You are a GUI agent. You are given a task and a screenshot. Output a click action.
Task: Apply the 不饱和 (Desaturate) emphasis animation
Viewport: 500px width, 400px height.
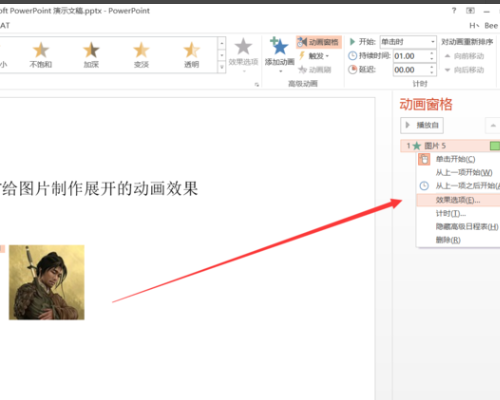click(x=41, y=55)
